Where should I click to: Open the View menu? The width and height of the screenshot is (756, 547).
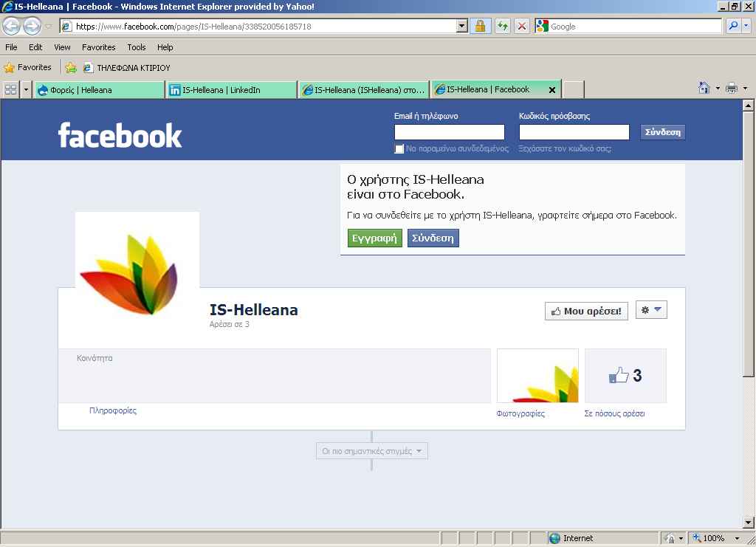point(62,47)
